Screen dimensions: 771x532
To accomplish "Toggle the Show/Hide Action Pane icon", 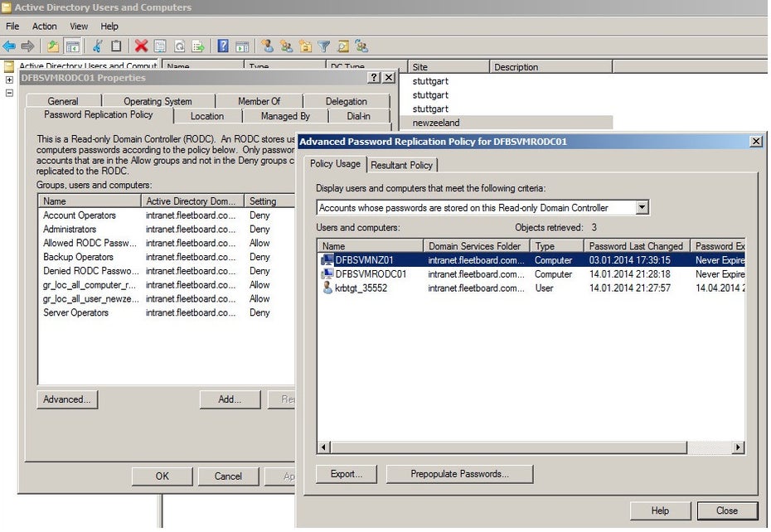I will (x=242, y=46).
